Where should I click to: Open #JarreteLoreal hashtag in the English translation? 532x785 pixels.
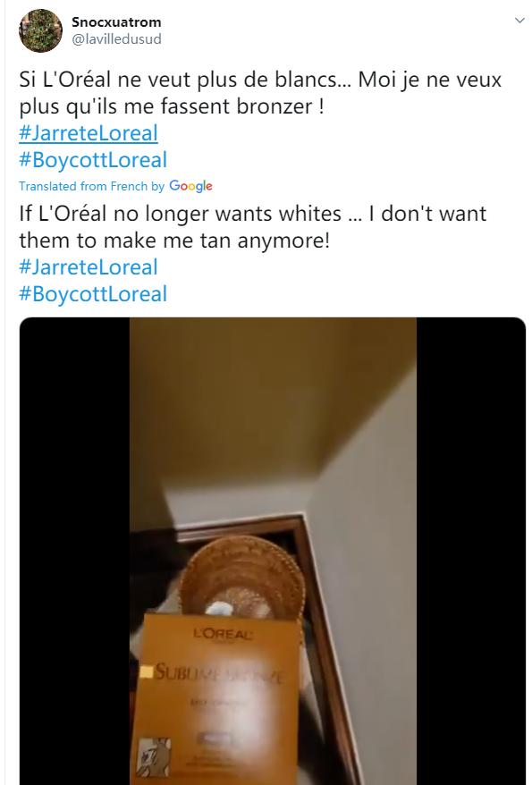[89, 266]
